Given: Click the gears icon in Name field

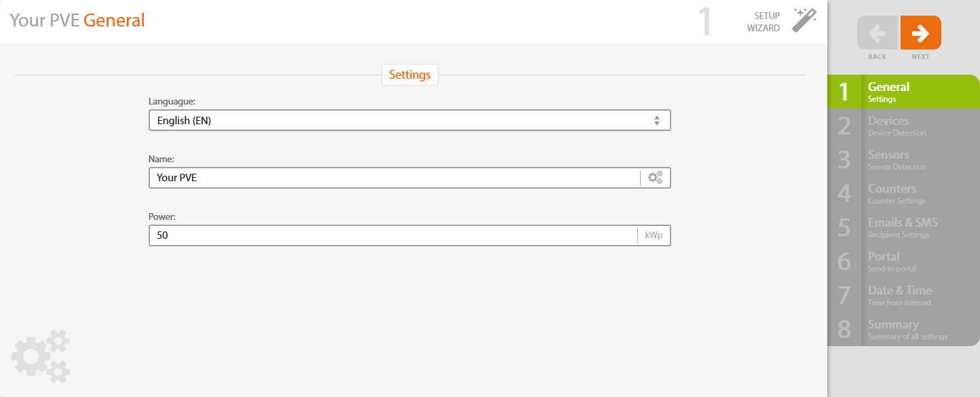Looking at the screenshot, I should (x=655, y=178).
